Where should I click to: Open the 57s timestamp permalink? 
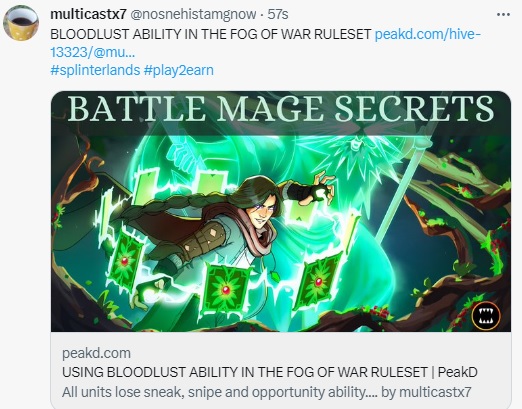[x=278, y=14]
